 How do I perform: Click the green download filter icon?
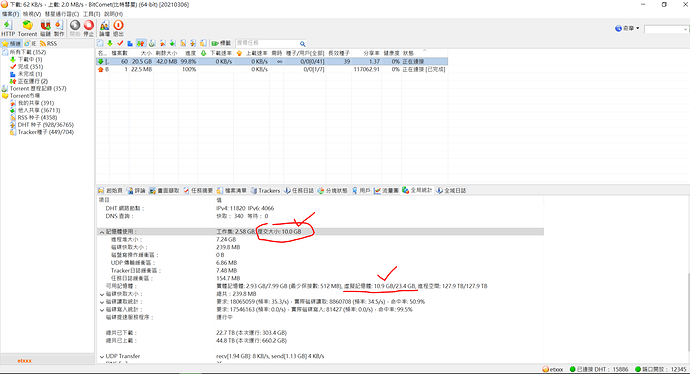(110, 43)
